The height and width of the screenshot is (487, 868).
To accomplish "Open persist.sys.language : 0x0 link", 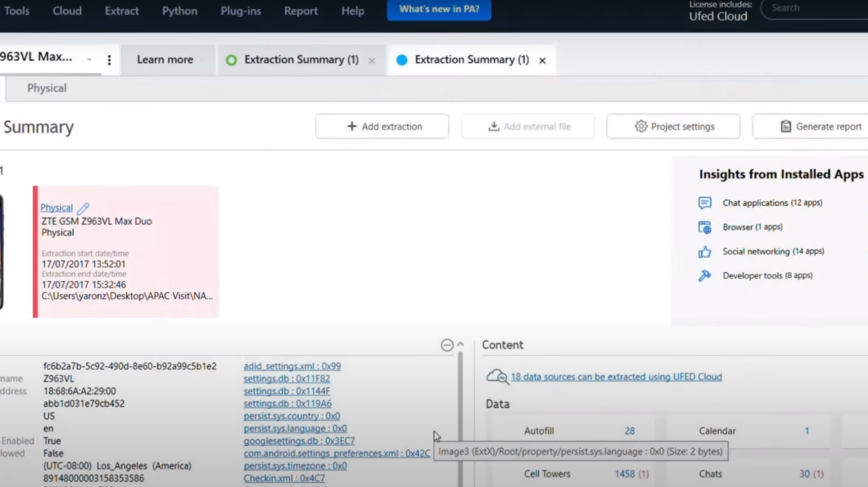I will coord(295,428).
